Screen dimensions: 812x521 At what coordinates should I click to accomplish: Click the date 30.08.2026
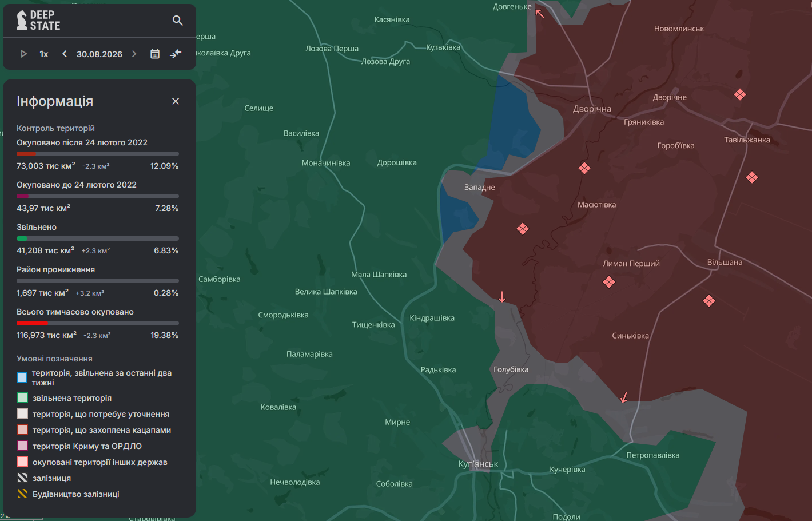tap(99, 54)
